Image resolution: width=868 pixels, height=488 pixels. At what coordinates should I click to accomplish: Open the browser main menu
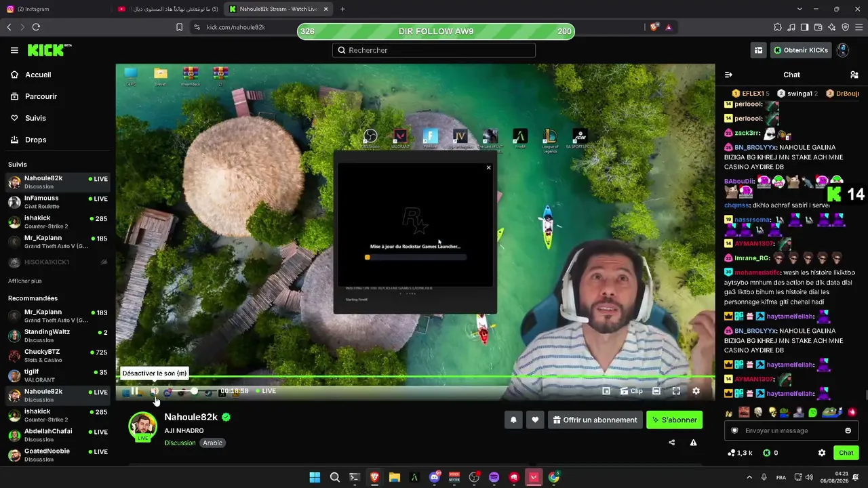click(x=859, y=27)
